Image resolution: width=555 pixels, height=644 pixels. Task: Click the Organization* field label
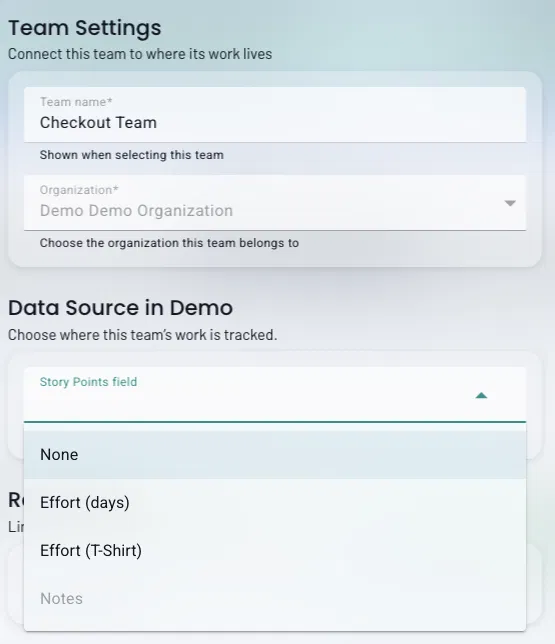click(79, 190)
